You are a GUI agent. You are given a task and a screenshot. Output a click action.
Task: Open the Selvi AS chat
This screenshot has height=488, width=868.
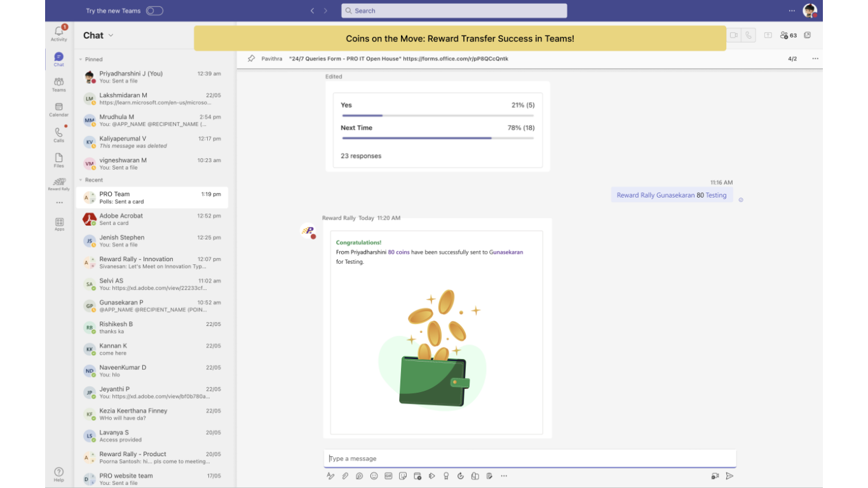(152, 284)
